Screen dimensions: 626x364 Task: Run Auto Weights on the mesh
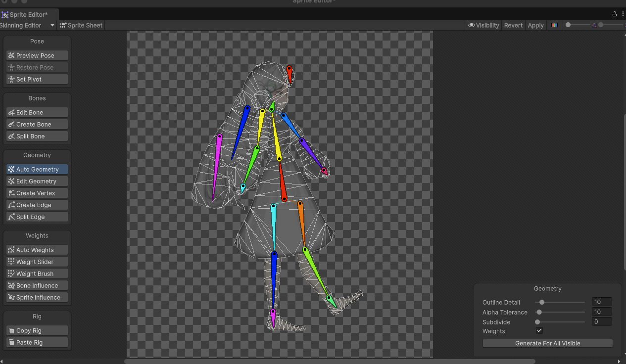point(37,250)
